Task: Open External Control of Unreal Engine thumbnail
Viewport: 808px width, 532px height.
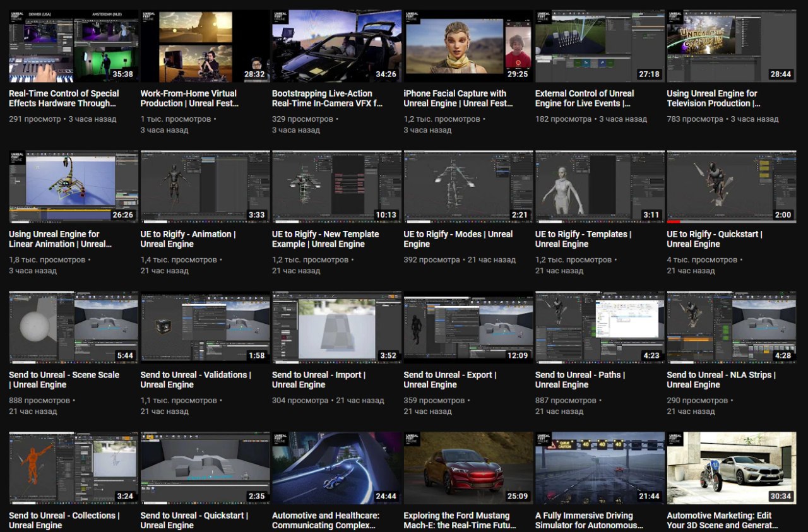Action: (600, 46)
